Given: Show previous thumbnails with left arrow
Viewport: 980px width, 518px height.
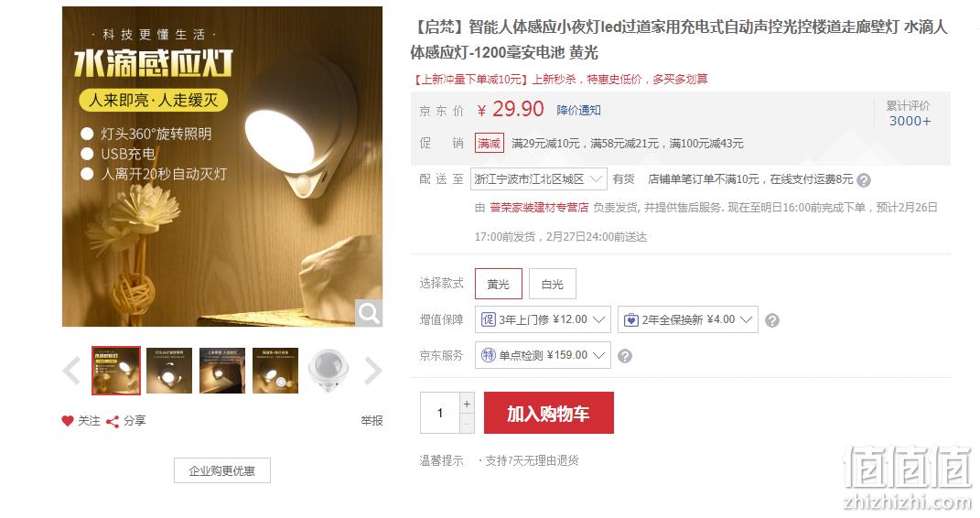Looking at the screenshot, I should click(71, 371).
